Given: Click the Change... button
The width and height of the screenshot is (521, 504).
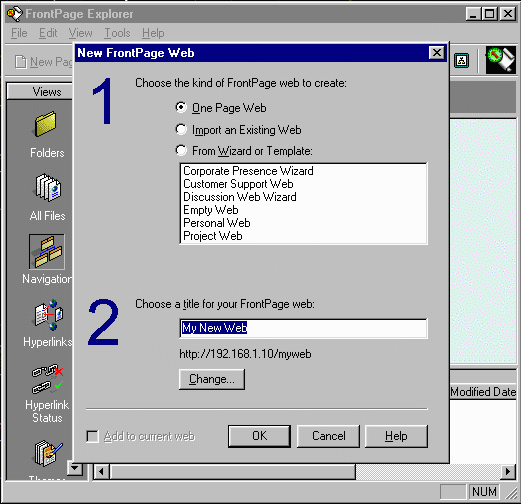Looking at the screenshot, I should [x=212, y=379].
